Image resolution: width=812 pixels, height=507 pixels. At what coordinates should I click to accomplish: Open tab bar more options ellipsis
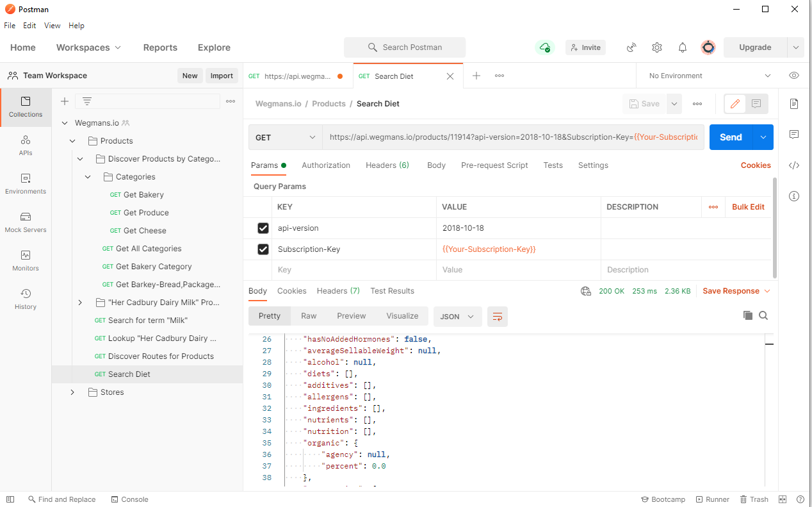[x=499, y=76]
